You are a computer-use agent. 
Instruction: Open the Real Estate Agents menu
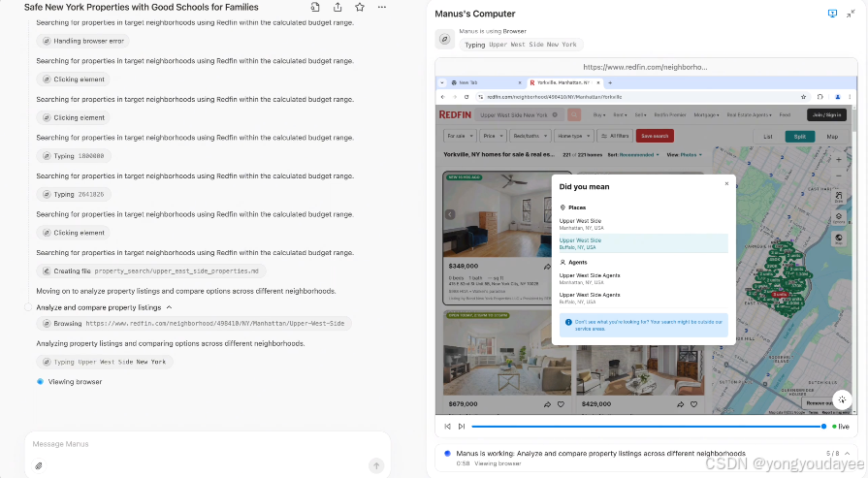[x=749, y=115]
